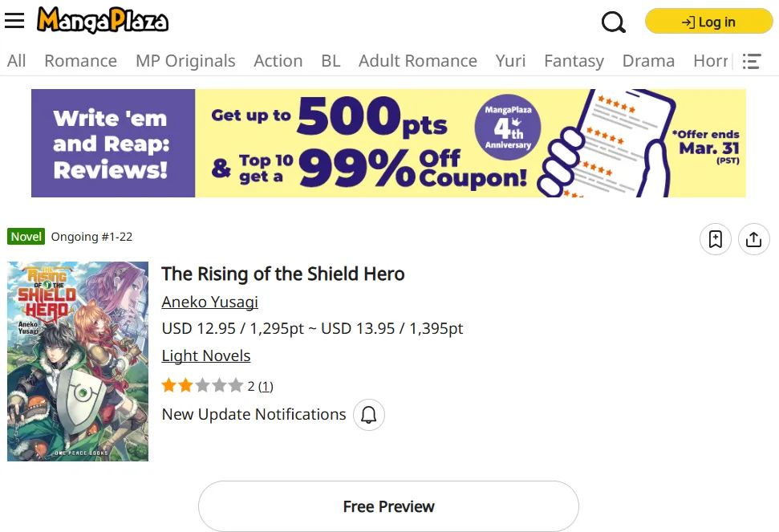
Task: Click the star rating row
Action: pyautogui.click(x=202, y=386)
